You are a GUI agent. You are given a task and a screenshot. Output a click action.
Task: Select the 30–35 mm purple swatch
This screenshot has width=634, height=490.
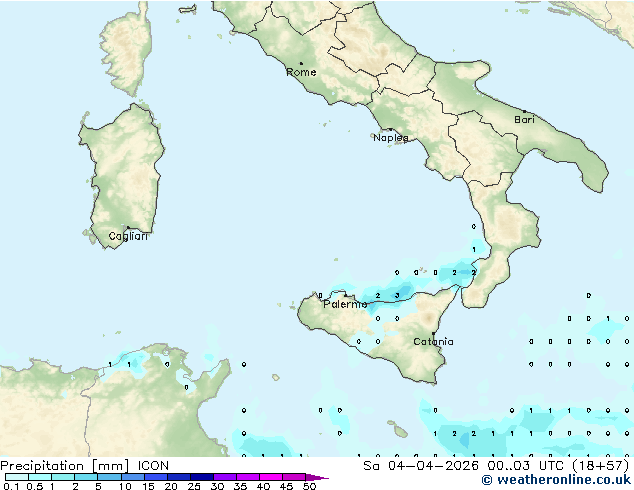coord(224,477)
